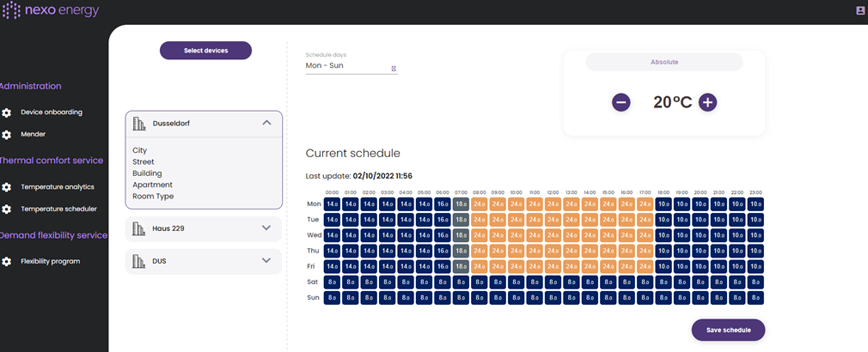
Task: Increase temperature with the plus button
Action: pos(707,102)
